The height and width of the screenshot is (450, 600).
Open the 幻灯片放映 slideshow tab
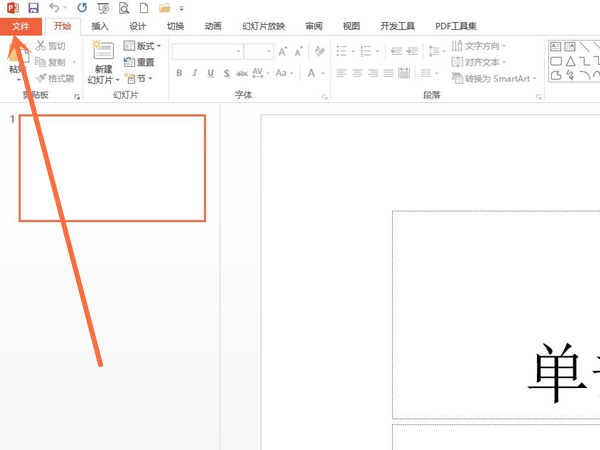coord(263,26)
